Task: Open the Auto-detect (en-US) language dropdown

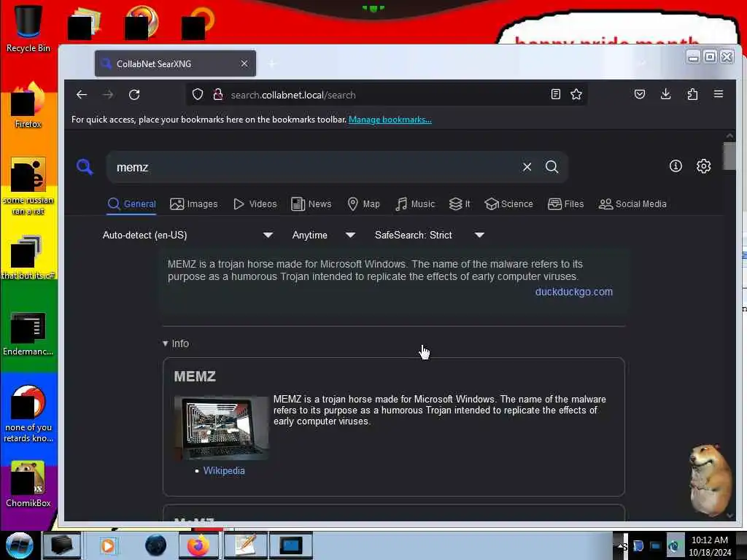Action: [x=187, y=236]
